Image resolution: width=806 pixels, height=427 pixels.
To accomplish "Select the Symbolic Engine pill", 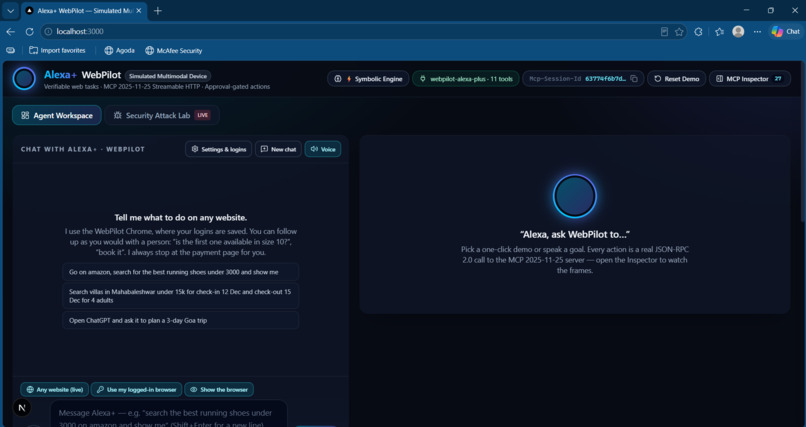I will 368,79.
